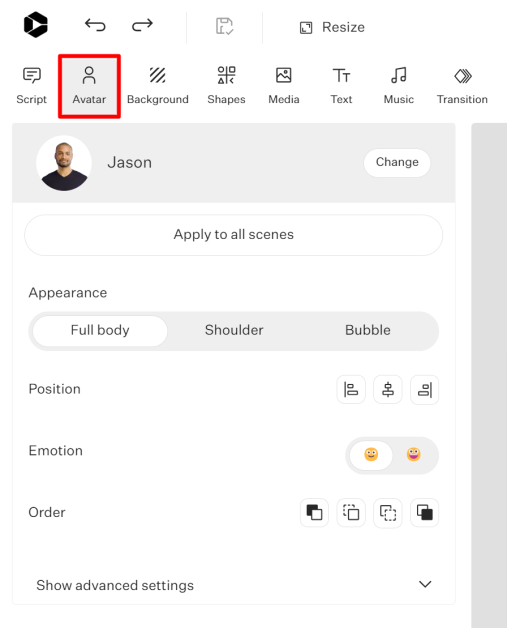
Task: Undo the last action
Action: [x=95, y=25]
